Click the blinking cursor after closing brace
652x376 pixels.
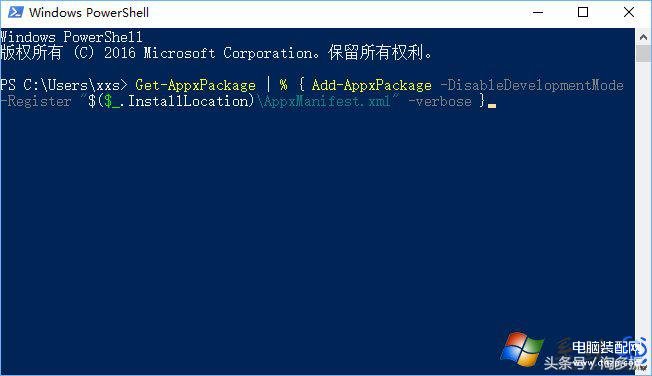pos(492,106)
